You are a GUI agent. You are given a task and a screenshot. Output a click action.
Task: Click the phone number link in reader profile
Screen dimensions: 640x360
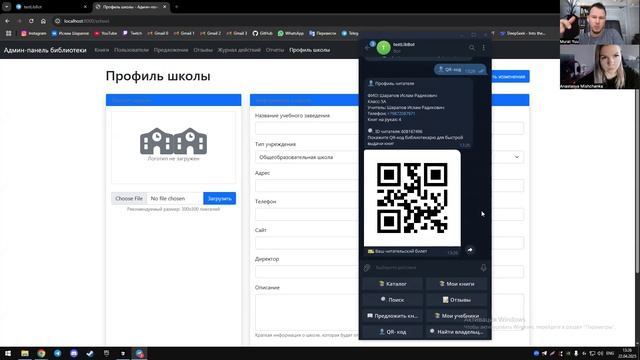[401, 113]
